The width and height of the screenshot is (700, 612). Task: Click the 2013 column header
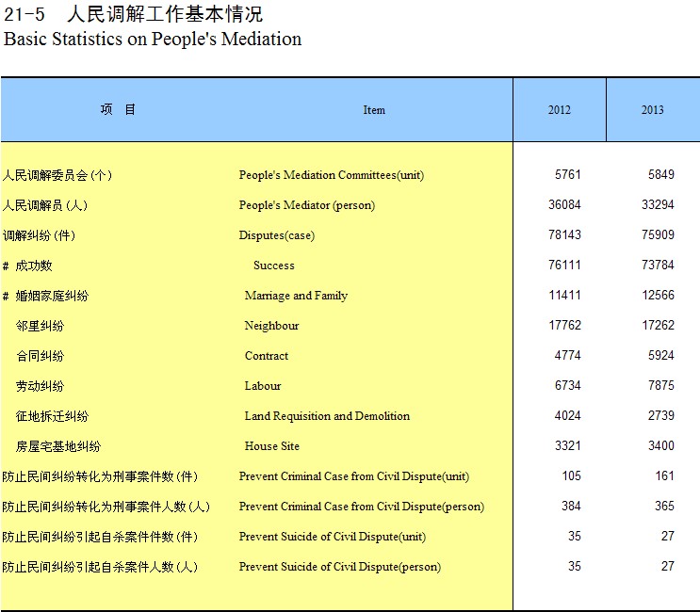point(652,110)
